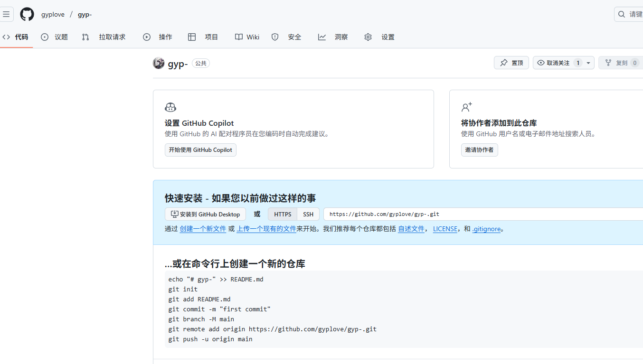Switch to the 洞察 tab
The height and width of the screenshot is (364, 643).
(x=333, y=37)
